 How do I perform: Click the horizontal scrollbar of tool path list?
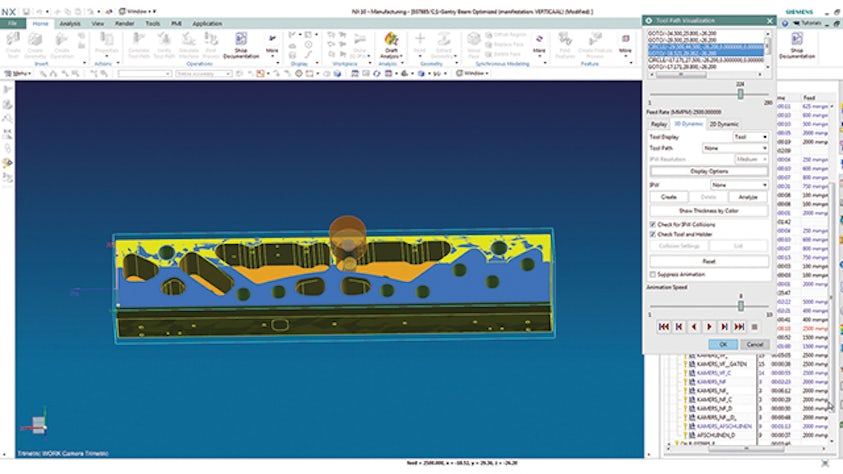[706, 75]
